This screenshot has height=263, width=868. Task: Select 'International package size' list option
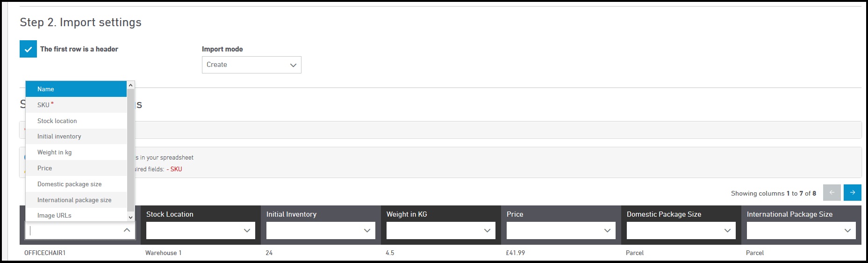coord(76,200)
